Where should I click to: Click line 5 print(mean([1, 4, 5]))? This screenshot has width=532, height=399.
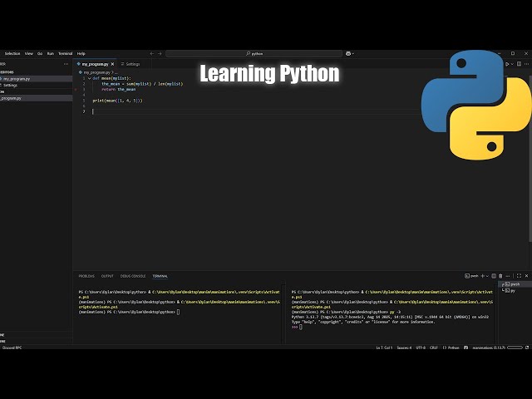click(117, 101)
